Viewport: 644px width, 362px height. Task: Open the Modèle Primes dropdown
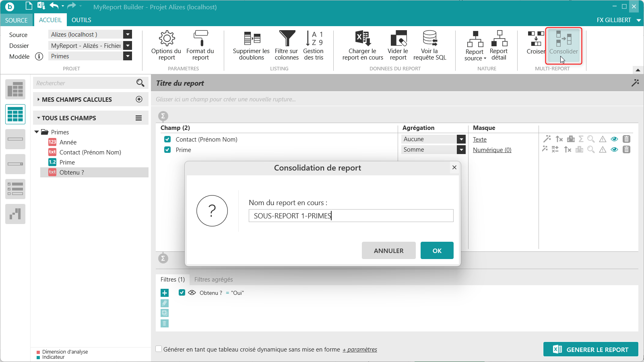pos(128,56)
